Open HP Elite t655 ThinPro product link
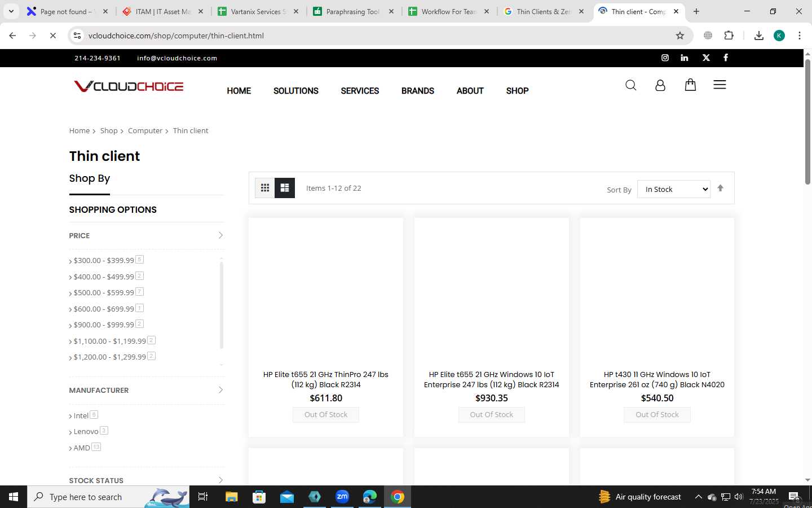The image size is (812, 508). pos(326,379)
